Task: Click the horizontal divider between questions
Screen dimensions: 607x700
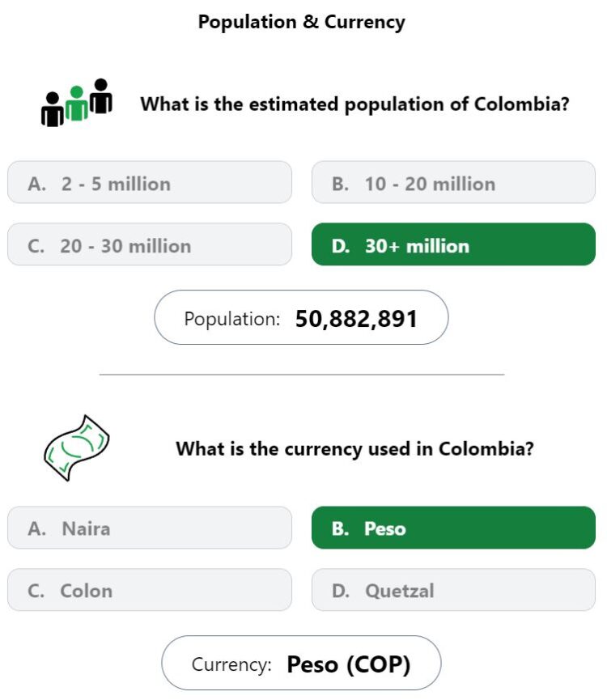Action: 302,375
